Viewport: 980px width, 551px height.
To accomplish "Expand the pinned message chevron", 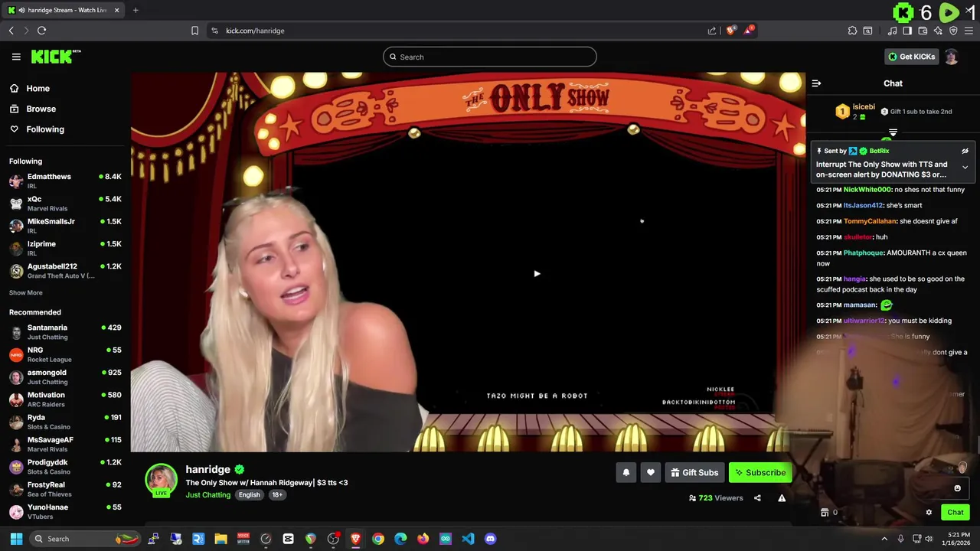I will [965, 167].
